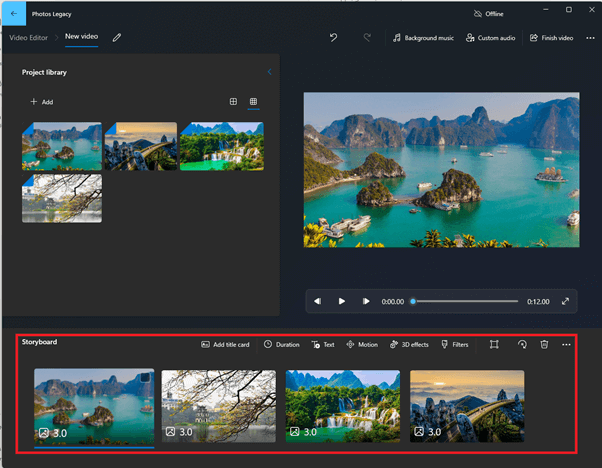
Task: Expand the preview to full screen
Action: 565,301
